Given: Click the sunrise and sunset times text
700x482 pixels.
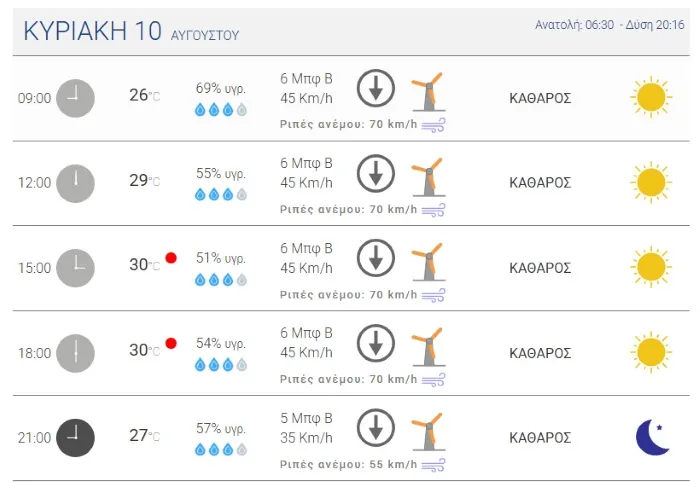Looking at the screenshot, I should [609, 25].
